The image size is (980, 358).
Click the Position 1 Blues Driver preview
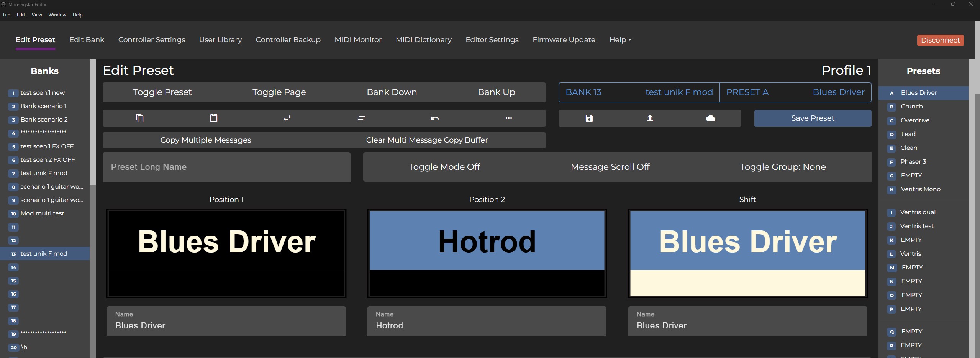coord(226,253)
